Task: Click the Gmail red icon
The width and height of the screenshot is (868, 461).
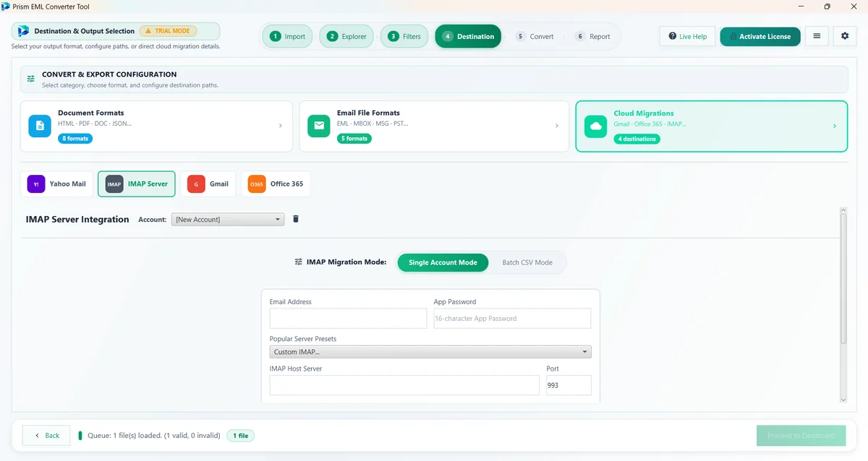Action: (196, 184)
